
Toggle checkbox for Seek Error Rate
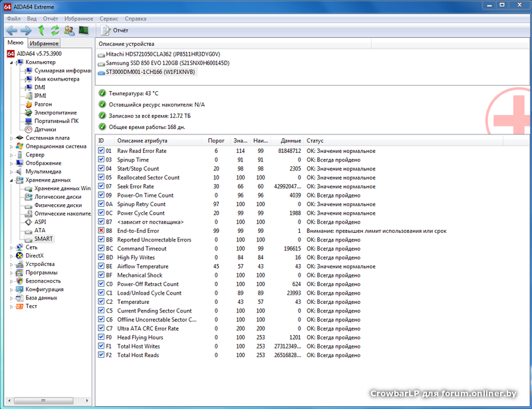coord(101,186)
